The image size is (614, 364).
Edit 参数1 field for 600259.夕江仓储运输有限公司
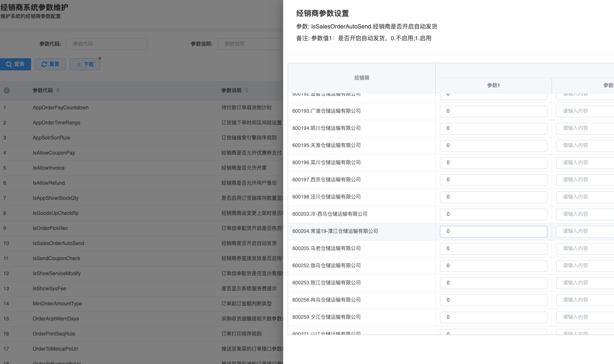493,318
